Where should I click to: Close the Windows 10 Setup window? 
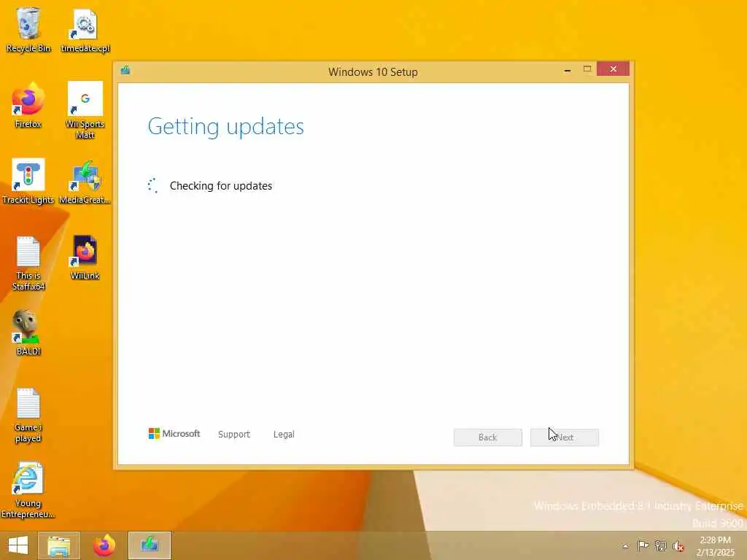(613, 69)
